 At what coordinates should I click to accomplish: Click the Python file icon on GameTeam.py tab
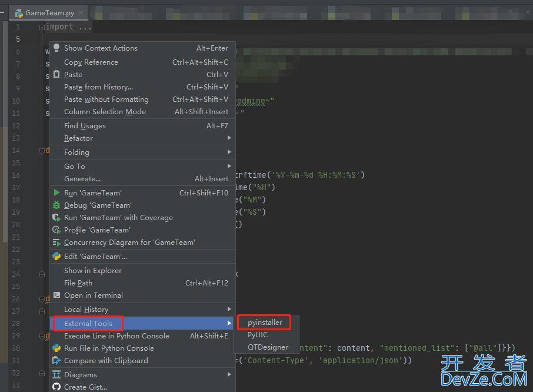tap(19, 13)
